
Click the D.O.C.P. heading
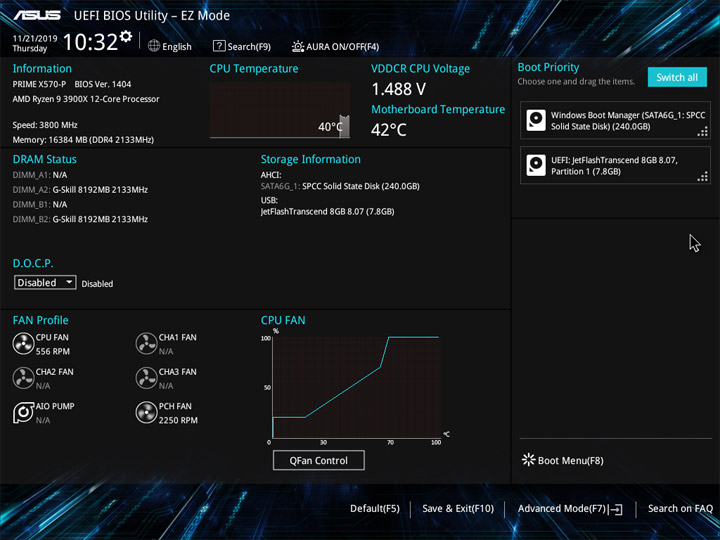tap(33, 264)
